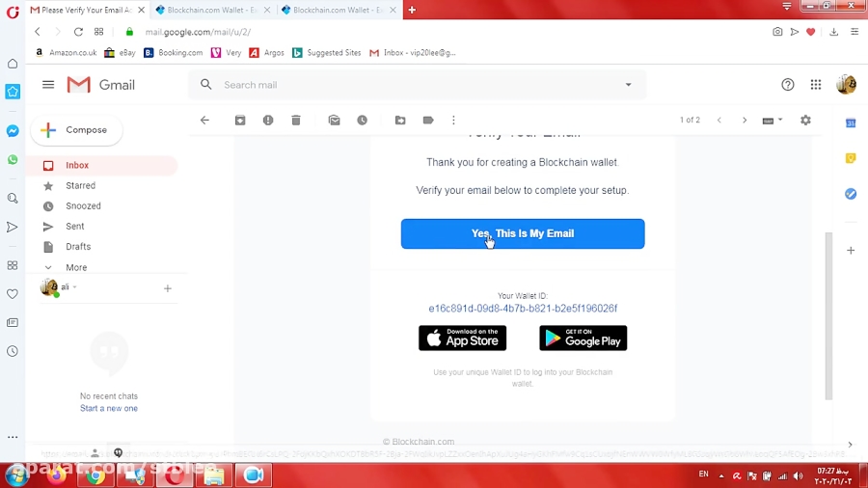Screen dimensions: 868x488
Task: Open the ali chat status dropdown
Action: click(74, 287)
